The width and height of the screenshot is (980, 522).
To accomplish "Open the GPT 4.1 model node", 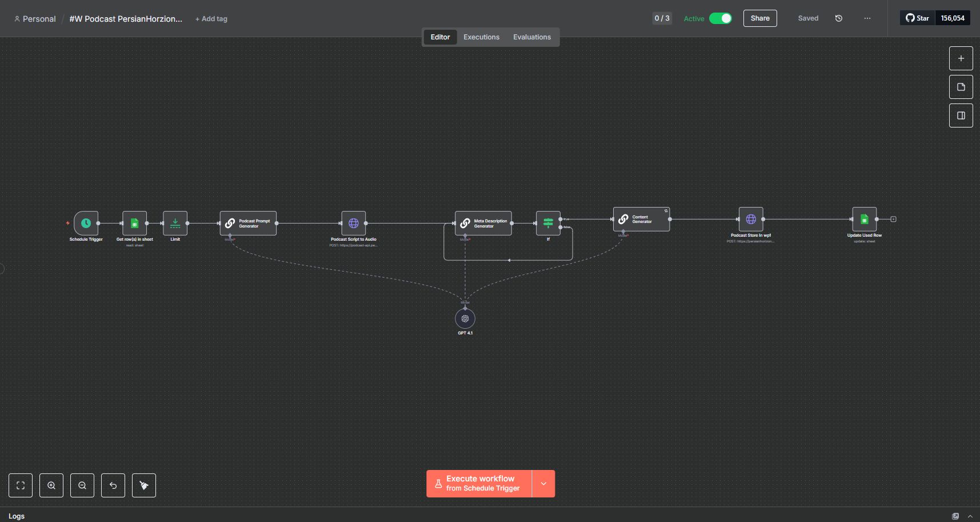I will (465, 319).
